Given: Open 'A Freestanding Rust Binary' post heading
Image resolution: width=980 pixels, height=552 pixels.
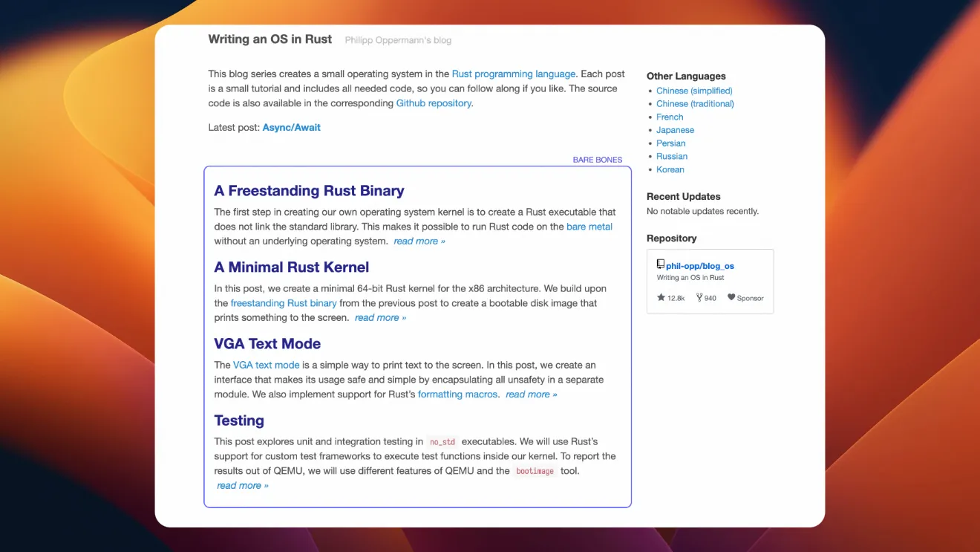Looking at the screenshot, I should pyautogui.click(x=309, y=191).
